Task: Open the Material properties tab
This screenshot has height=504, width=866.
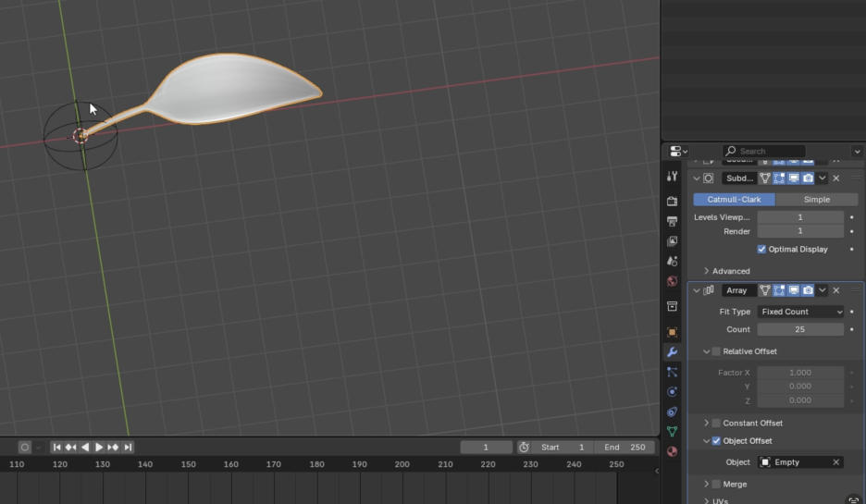Action: [x=672, y=451]
